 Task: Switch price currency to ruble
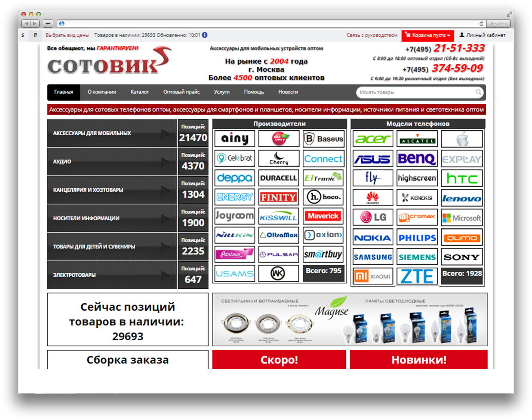(x=35, y=35)
